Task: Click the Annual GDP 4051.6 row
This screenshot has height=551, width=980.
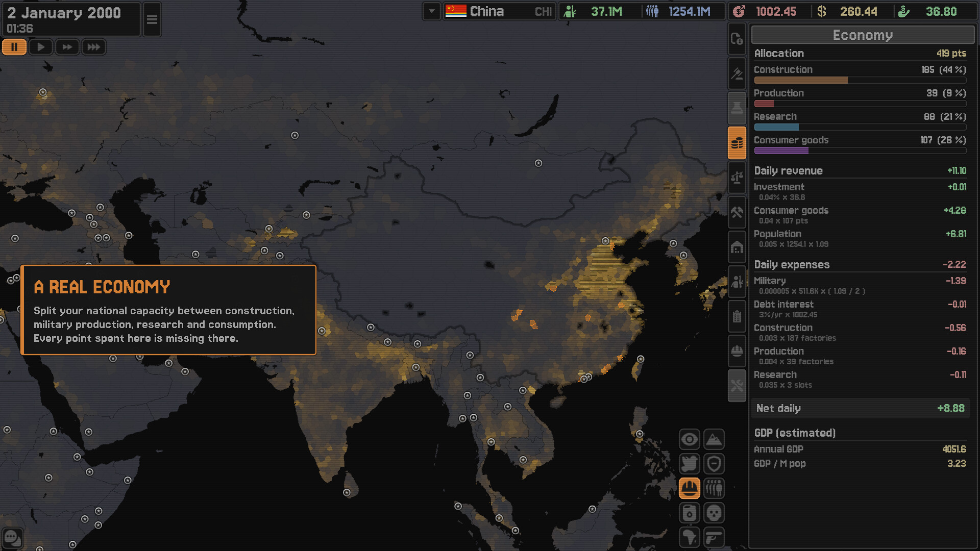Action: point(860,449)
